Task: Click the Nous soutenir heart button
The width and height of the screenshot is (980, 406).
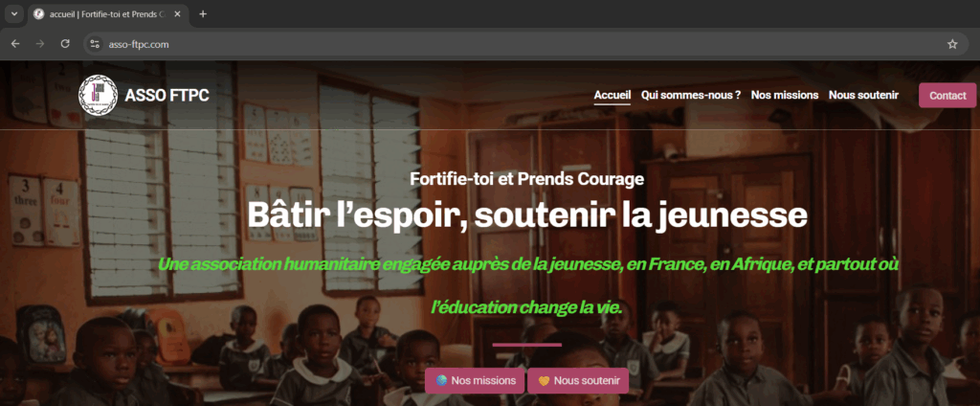Action: (x=578, y=380)
